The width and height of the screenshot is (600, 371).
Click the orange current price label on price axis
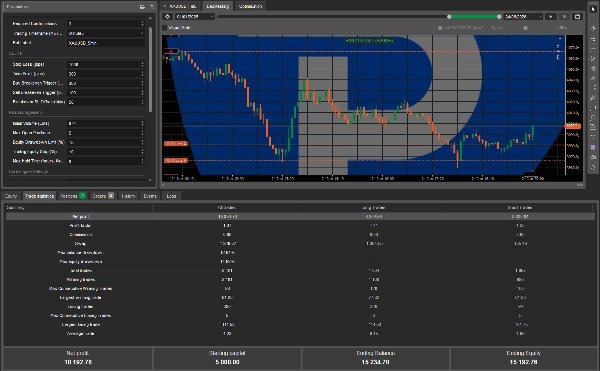click(x=573, y=126)
